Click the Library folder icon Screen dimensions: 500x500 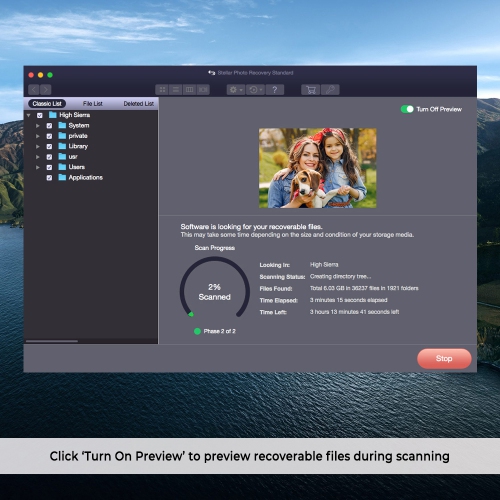click(x=62, y=146)
